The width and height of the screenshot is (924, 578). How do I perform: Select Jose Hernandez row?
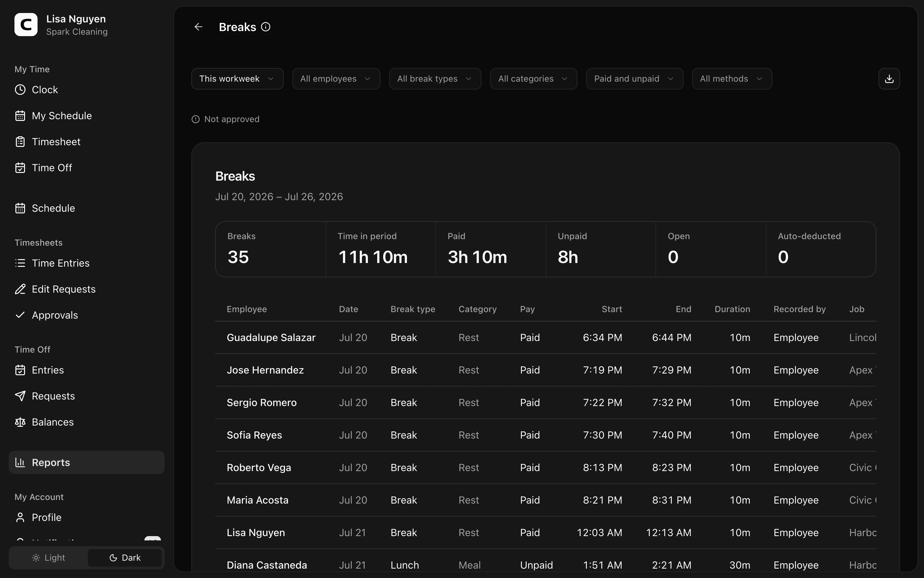tap(546, 370)
